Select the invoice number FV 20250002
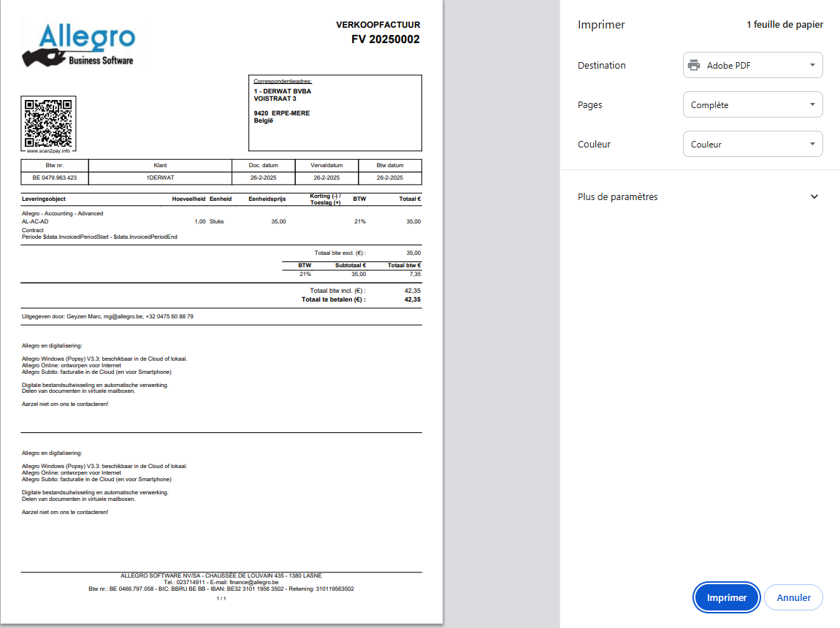The image size is (840, 628). click(x=385, y=39)
